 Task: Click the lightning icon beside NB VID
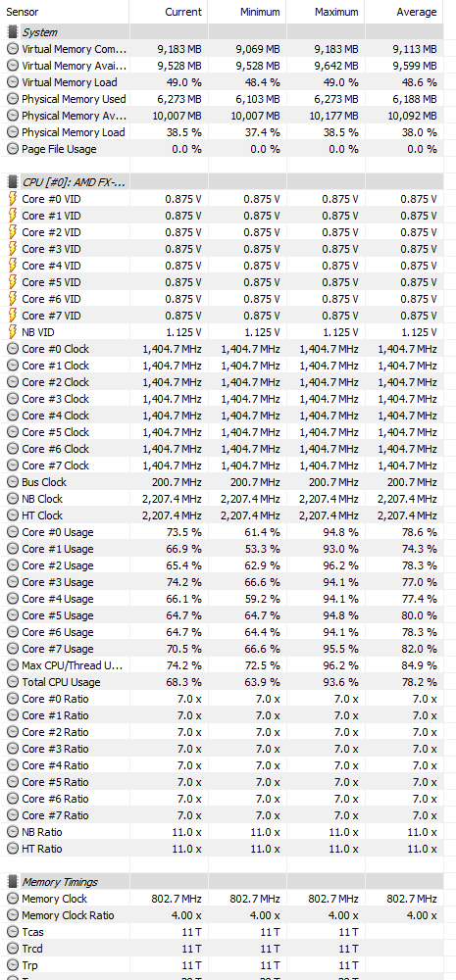[x=13, y=332]
